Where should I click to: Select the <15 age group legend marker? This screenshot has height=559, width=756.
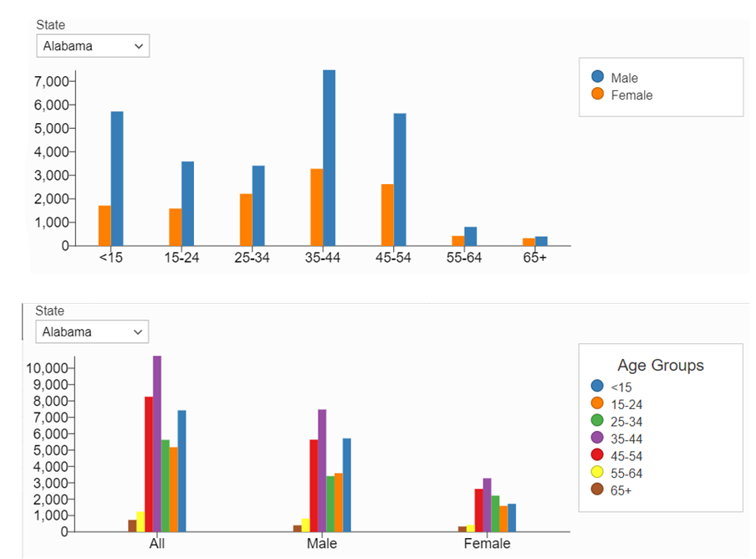(x=598, y=387)
